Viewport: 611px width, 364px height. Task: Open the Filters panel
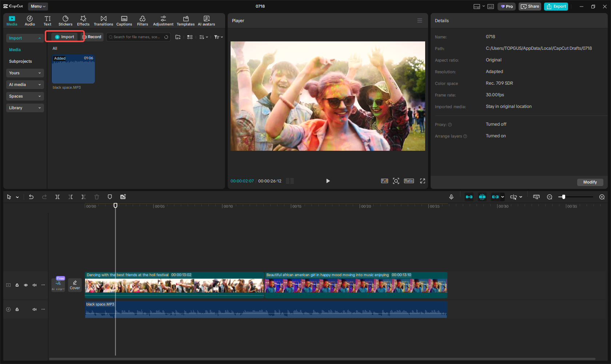(x=143, y=20)
